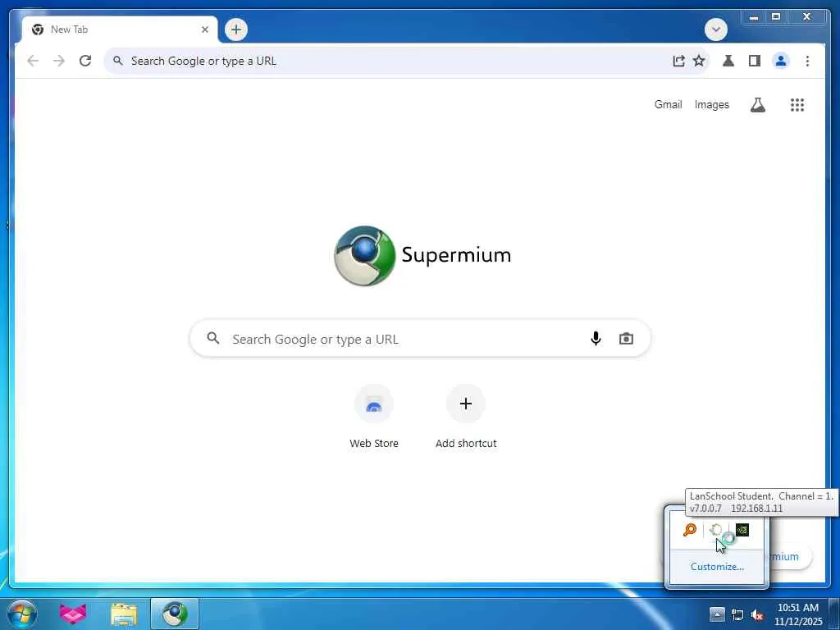Select the New Tab tab
The height and width of the screenshot is (630, 840).
(x=120, y=30)
